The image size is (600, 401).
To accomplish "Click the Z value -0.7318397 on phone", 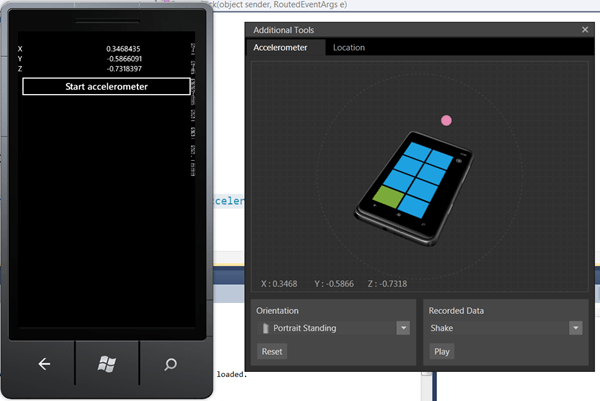I will (124, 68).
